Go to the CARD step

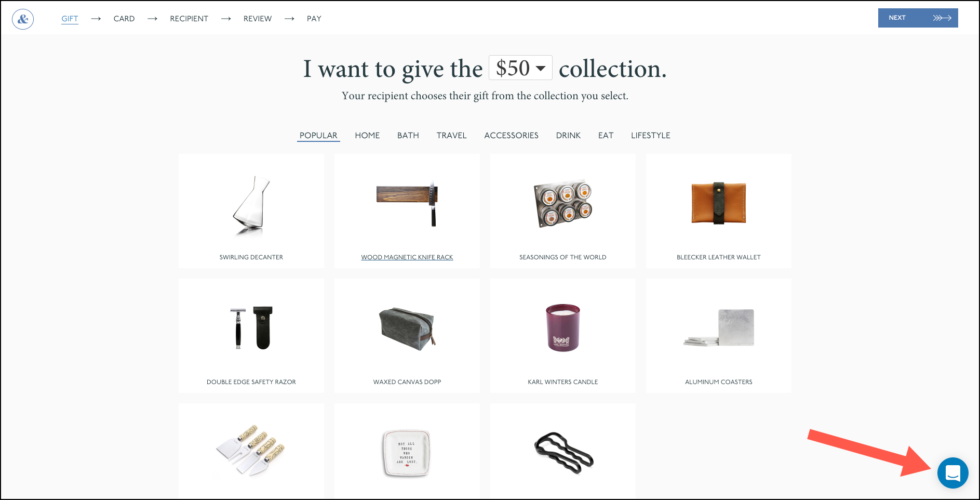124,19
